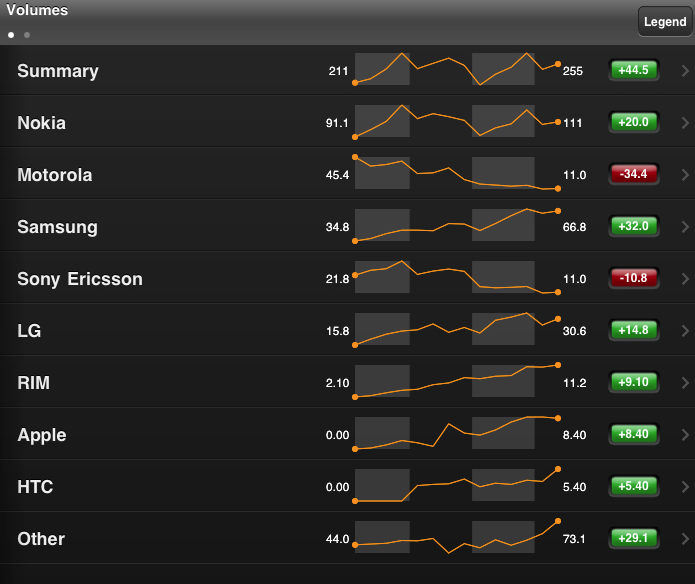Tap the +32.0 change badge

pyautogui.click(x=634, y=226)
